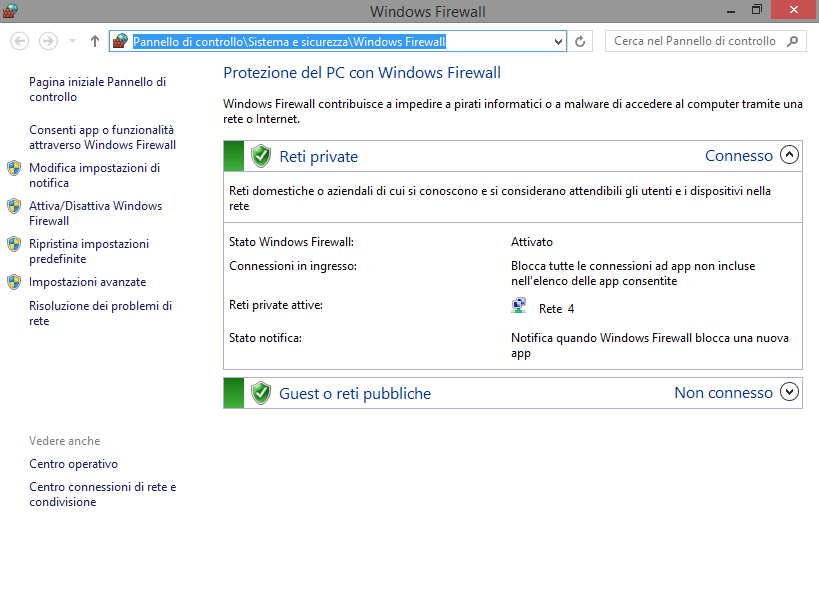
Task: Click the refresh button beside the address bar
Action: pos(581,41)
